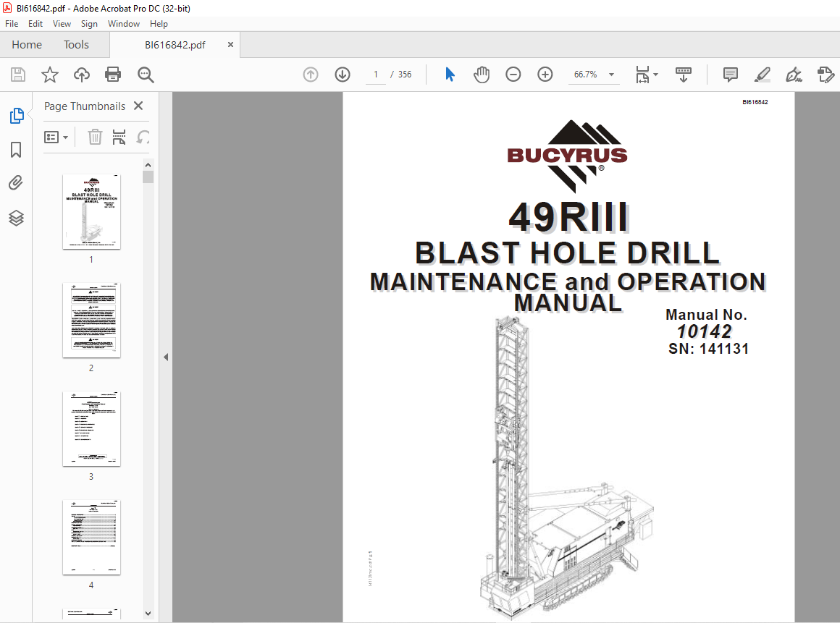The height and width of the screenshot is (623, 840).
Task: Open the Find text search tool
Action: pos(145,75)
